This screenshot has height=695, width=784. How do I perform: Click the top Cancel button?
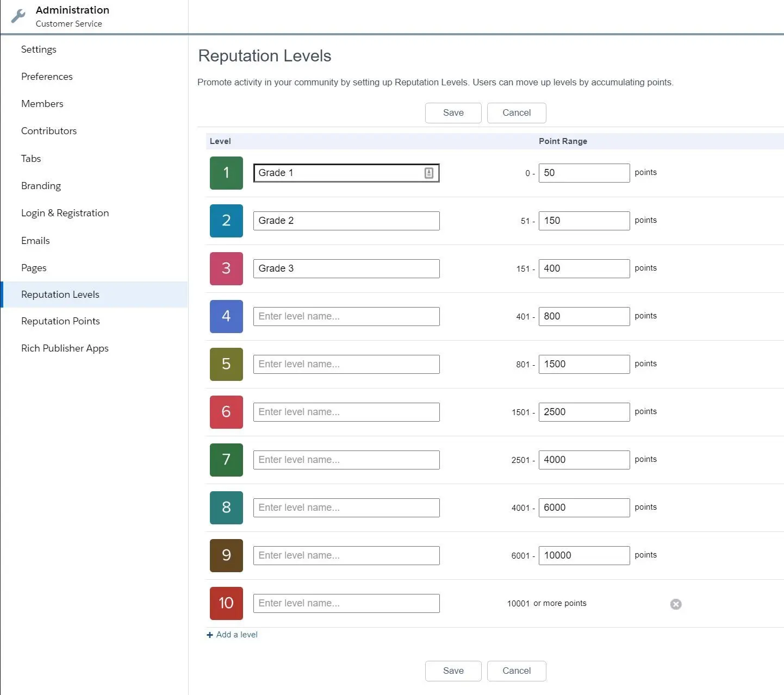tap(517, 113)
